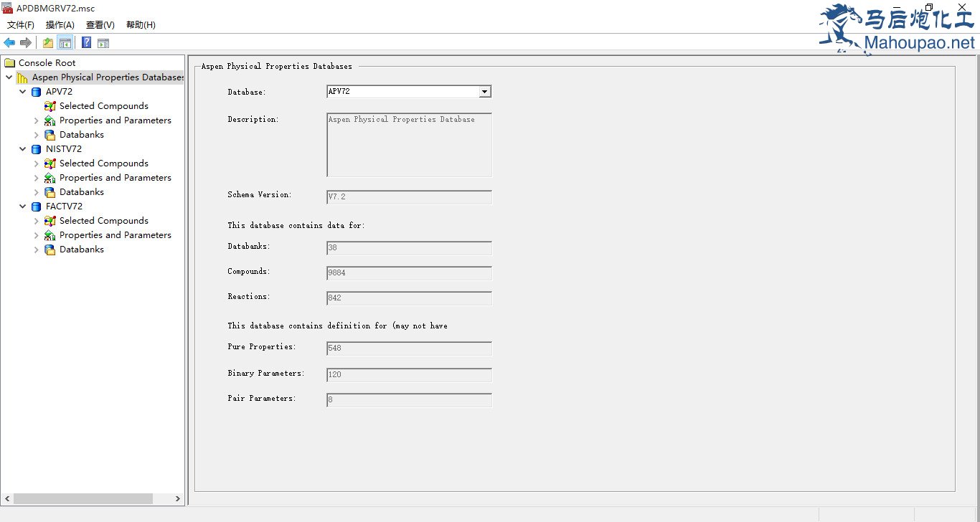This screenshot has width=980, height=522.
Task: Select the APV72 database cylinder icon
Action: [37, 92]
